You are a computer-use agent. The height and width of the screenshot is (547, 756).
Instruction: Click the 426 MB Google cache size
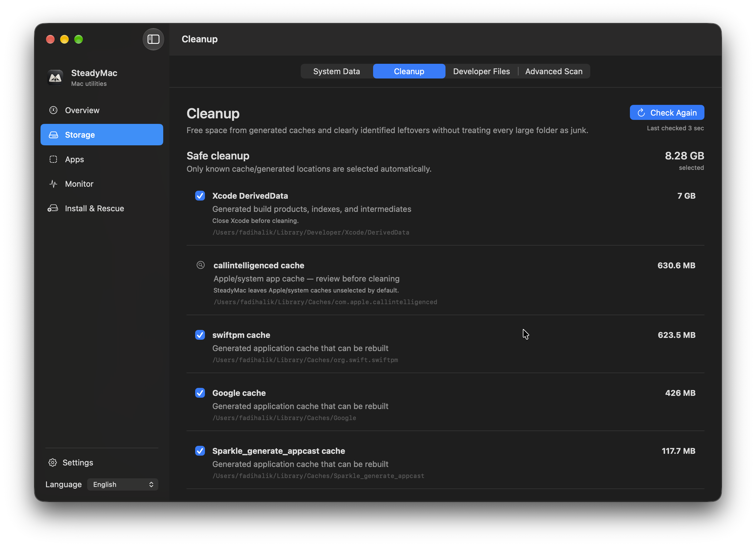(680, 393)
